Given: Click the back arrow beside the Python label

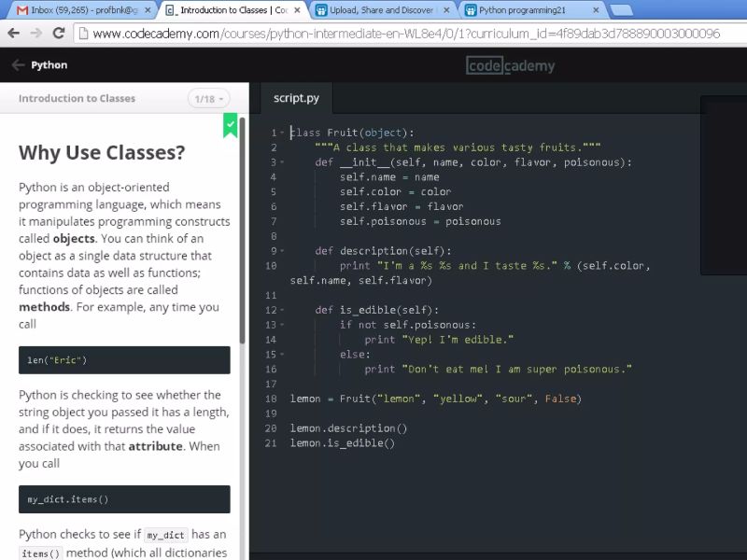Looking at the screenshot, I should 19,64.
